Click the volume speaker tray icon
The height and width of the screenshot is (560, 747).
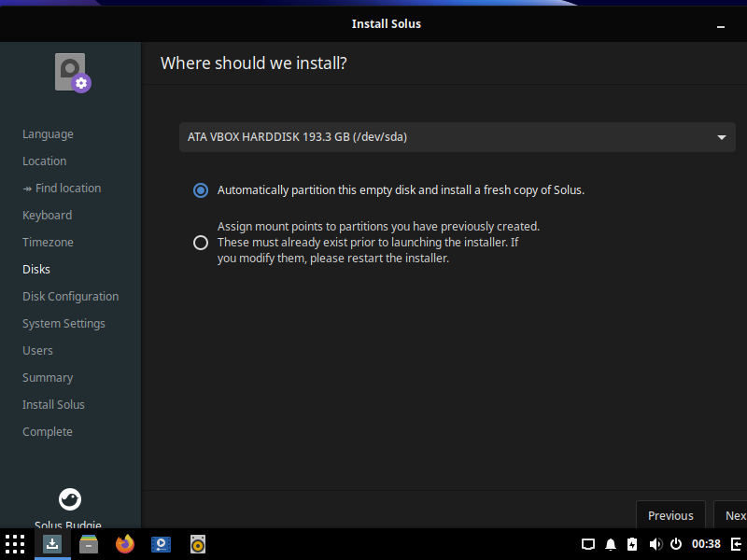click(655, 544)
